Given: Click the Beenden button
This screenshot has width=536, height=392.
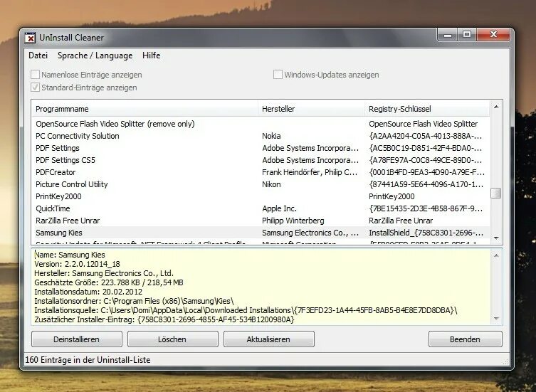Looking at the screenshot, I should (x=466, y=339).
